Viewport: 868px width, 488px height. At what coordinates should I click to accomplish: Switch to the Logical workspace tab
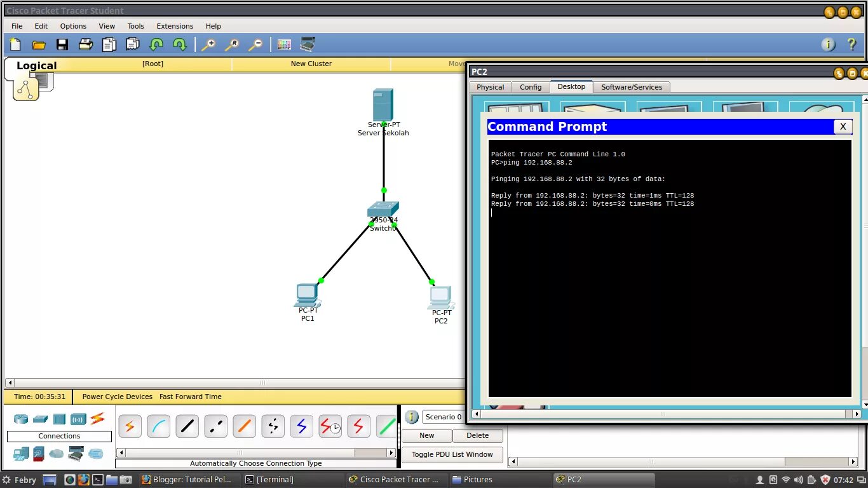36,65
